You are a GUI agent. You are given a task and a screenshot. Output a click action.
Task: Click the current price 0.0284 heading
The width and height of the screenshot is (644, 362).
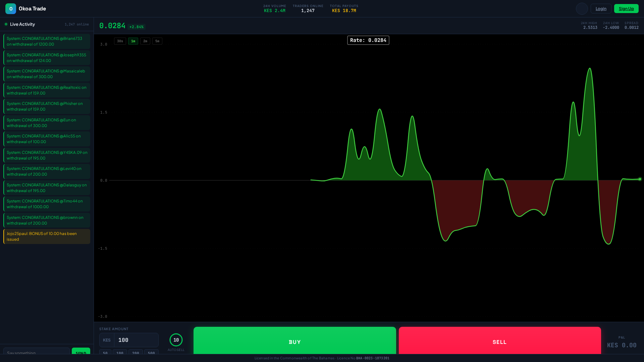pyautogui.click(x=112, y=26)
